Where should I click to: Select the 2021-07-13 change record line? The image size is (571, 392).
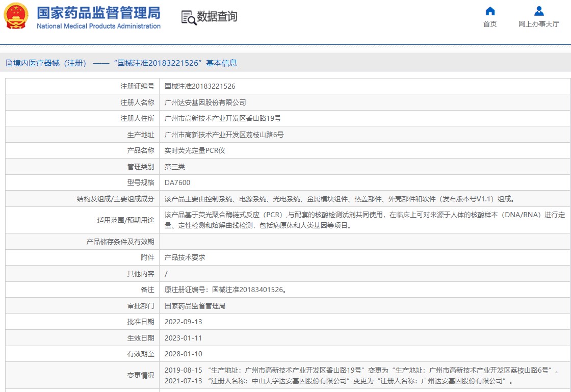339,381
